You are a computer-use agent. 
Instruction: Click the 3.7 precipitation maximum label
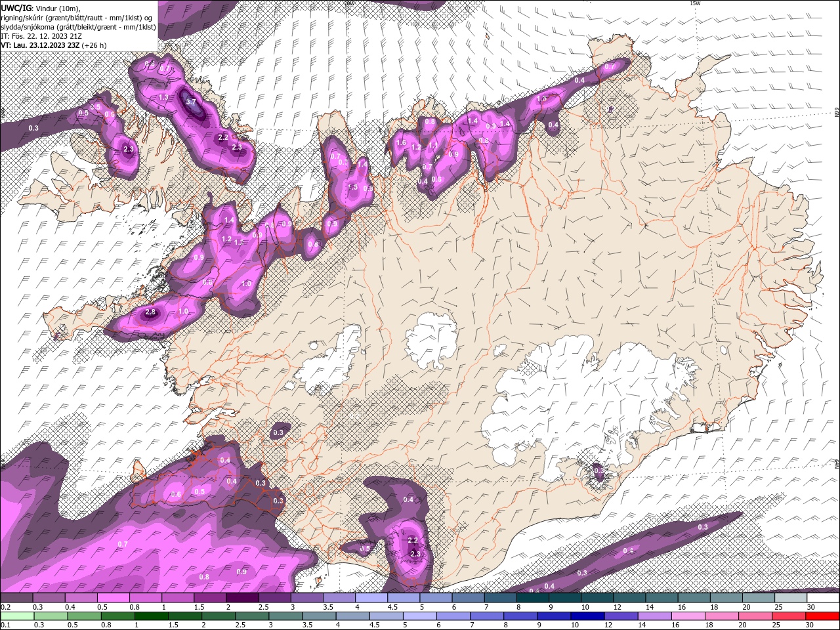click(191, 102)
